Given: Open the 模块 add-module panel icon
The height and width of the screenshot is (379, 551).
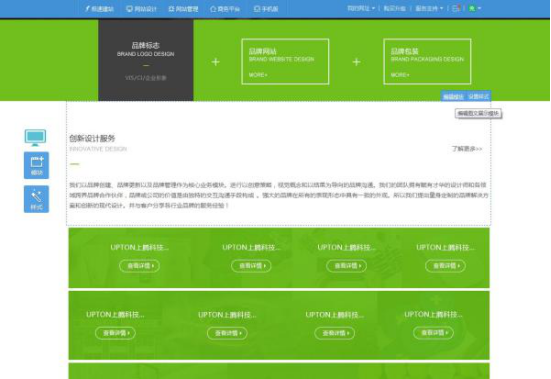Looking at the screenshot, I should (x=37, y=165).
